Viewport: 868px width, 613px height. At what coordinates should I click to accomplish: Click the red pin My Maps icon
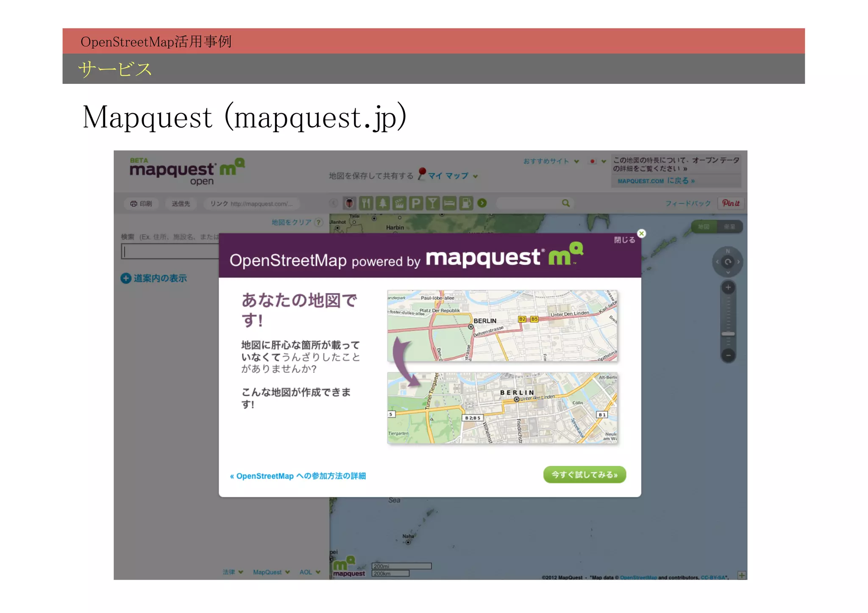click(x=422, y=174)
